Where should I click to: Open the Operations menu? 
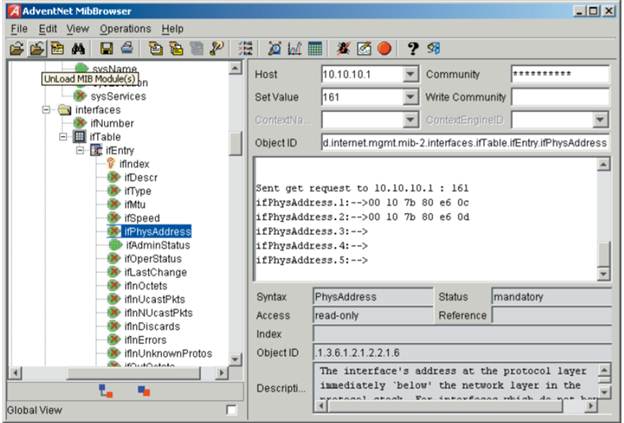tap(125, 29)
